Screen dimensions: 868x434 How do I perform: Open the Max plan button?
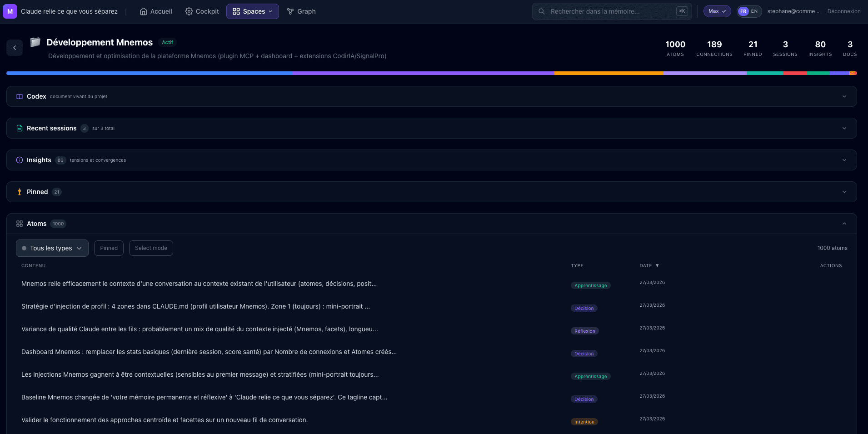pos(717,11)
